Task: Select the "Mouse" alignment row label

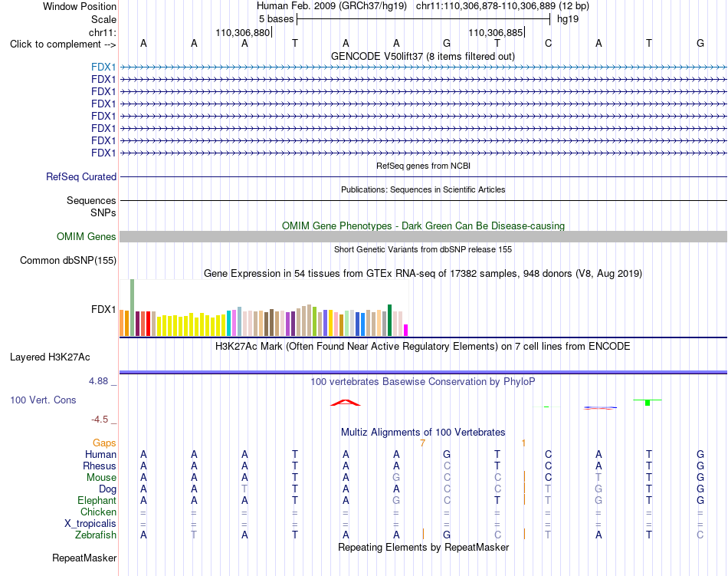Action: pyautogui.click(x=101, y=478)
